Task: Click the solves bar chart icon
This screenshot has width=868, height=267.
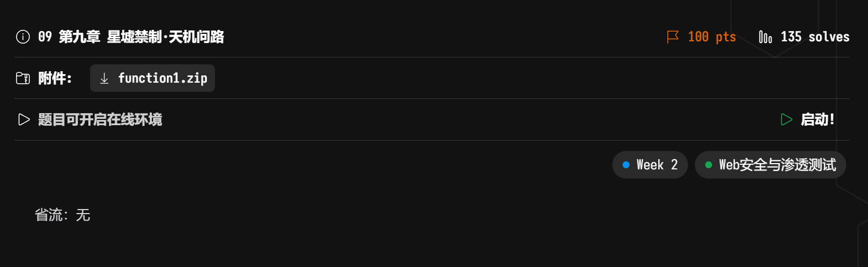Action: click(765, 37)
